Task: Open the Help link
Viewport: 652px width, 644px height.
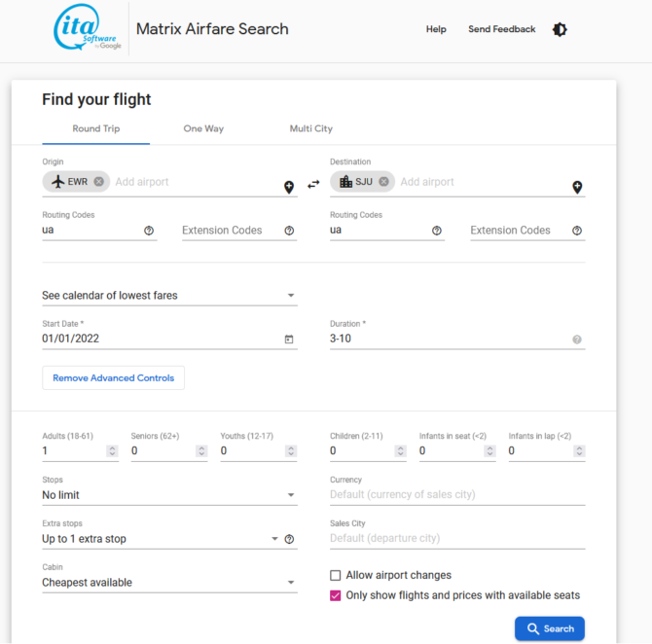Action: (x=436, y=29)
